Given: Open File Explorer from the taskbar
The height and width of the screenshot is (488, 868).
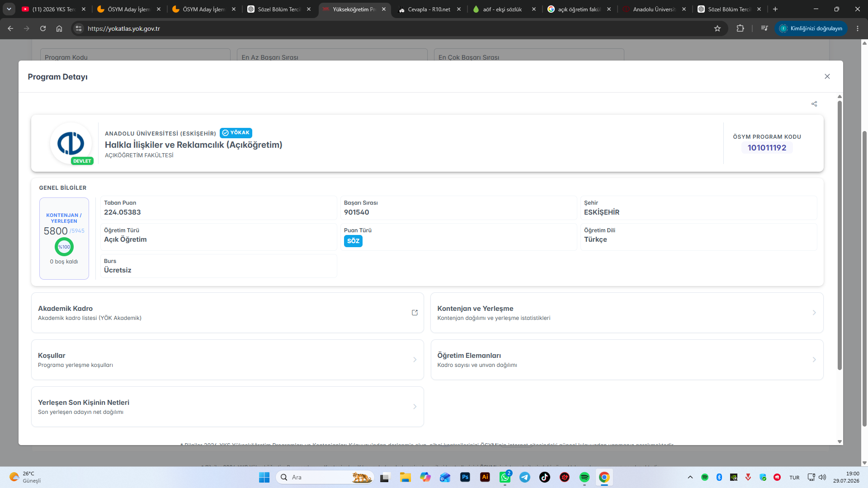Looking at the screenshot, I should pyautogui.click(x=405, y=477).
